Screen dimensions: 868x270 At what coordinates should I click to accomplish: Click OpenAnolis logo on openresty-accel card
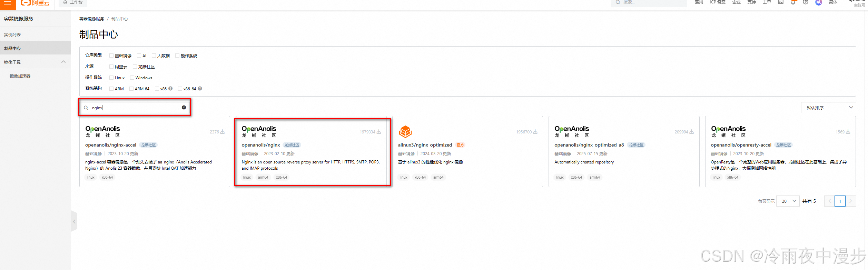pyautogui.click(x=728, y=131)
